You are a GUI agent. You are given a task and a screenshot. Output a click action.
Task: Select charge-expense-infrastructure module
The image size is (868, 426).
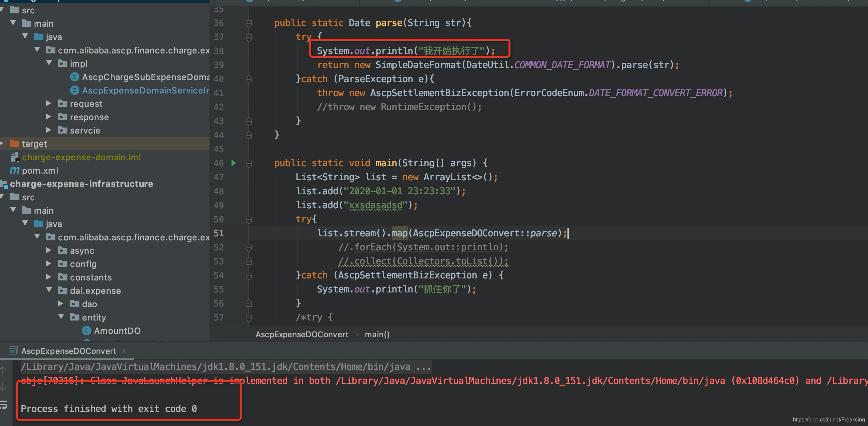[x=81, y=184]
